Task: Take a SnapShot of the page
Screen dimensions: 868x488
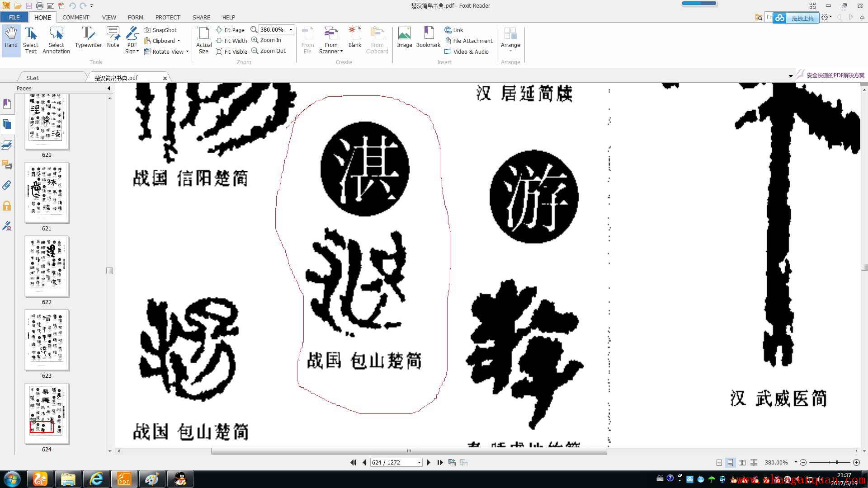Action: point(160,30)
